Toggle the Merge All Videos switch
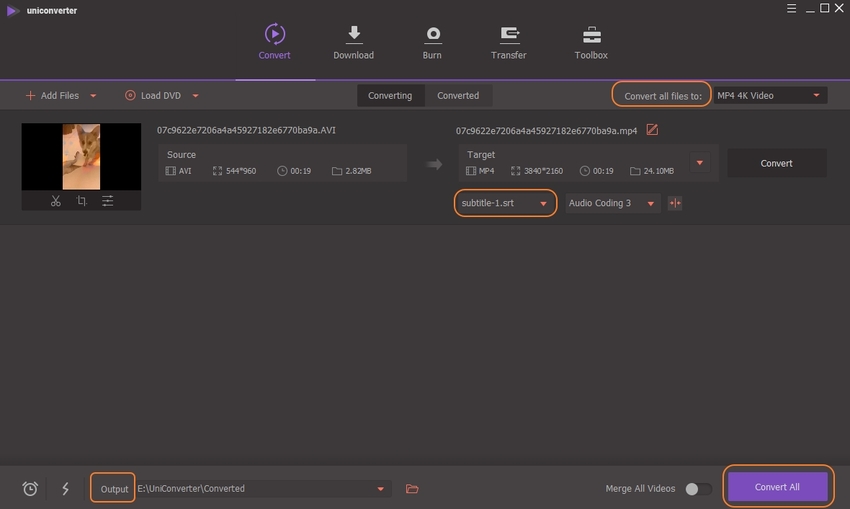 pos(698,488)
